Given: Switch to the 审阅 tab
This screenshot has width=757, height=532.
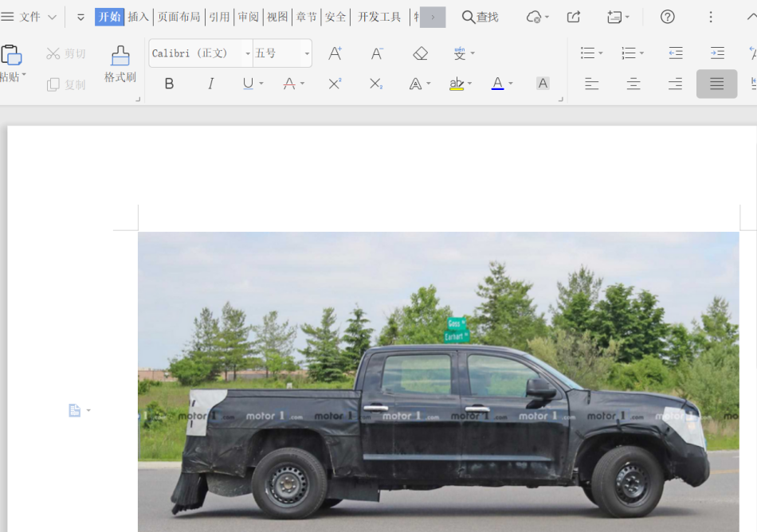Looking at the screenshot, I should coord(248,17).
